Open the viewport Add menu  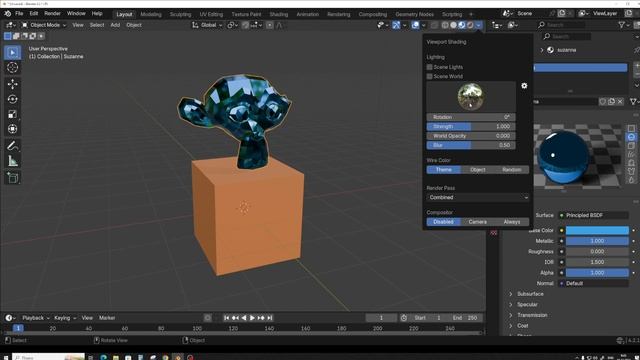115,25
